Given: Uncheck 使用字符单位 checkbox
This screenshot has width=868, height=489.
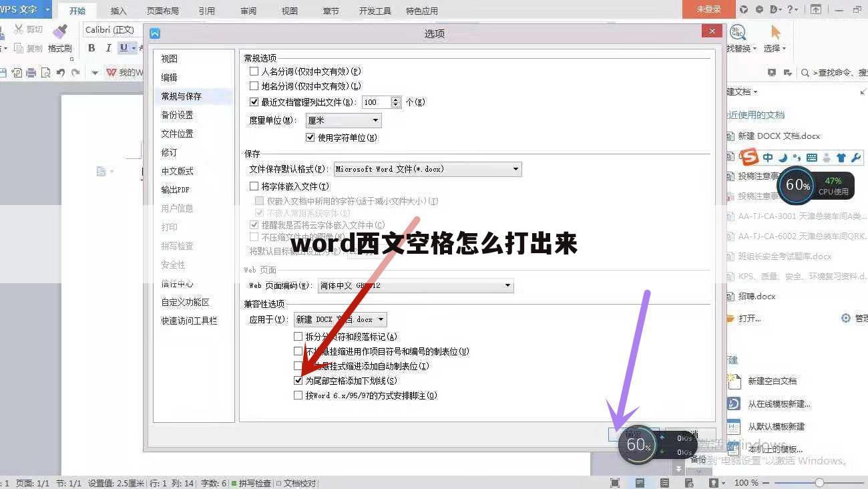Looking at the screenshot, I should click(310, 138).
